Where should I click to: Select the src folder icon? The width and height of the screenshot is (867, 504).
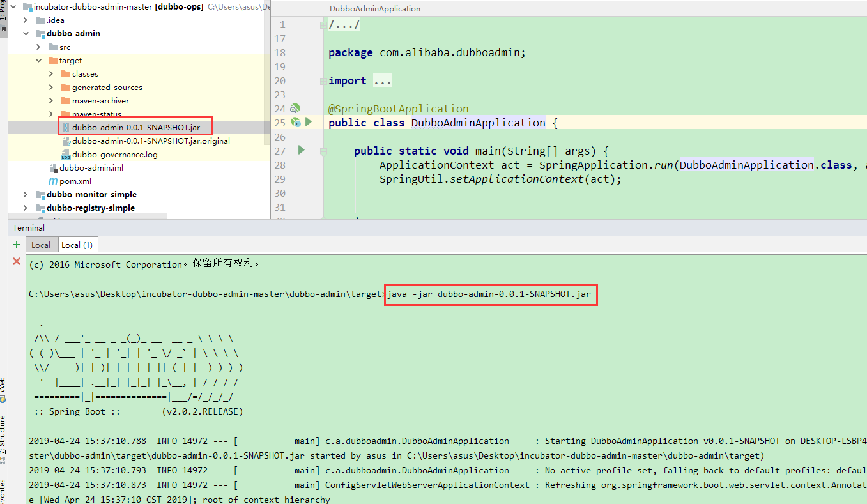[53, 47]
